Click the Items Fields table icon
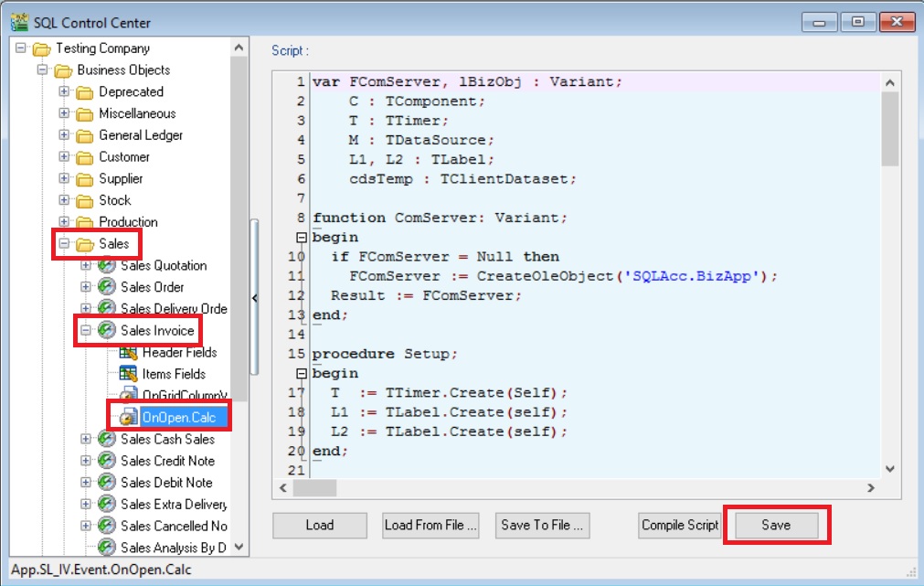The height and width of the screenshot is (586, 924). pyautogui.click(x=128, y=374)
